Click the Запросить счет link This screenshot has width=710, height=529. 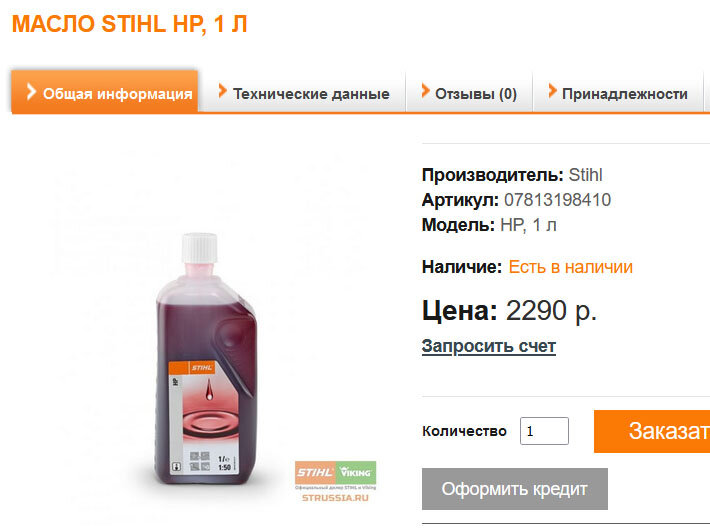point(489,346)
